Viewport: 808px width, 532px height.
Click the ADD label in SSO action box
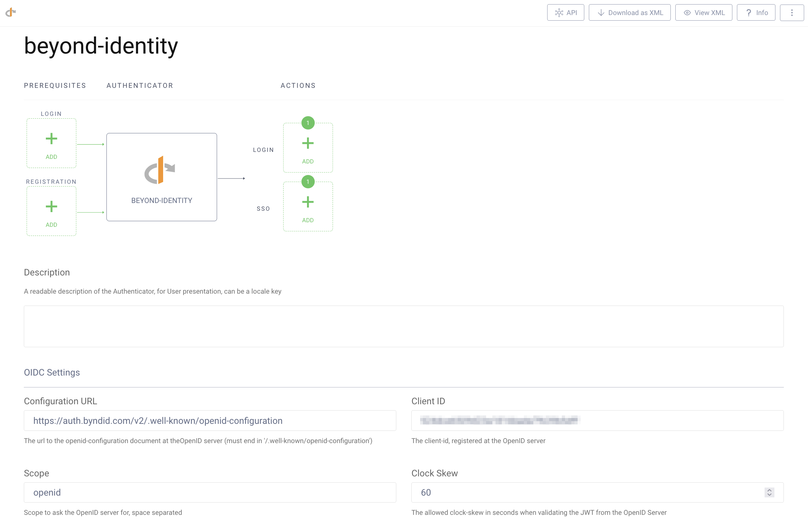click(308, 220)
